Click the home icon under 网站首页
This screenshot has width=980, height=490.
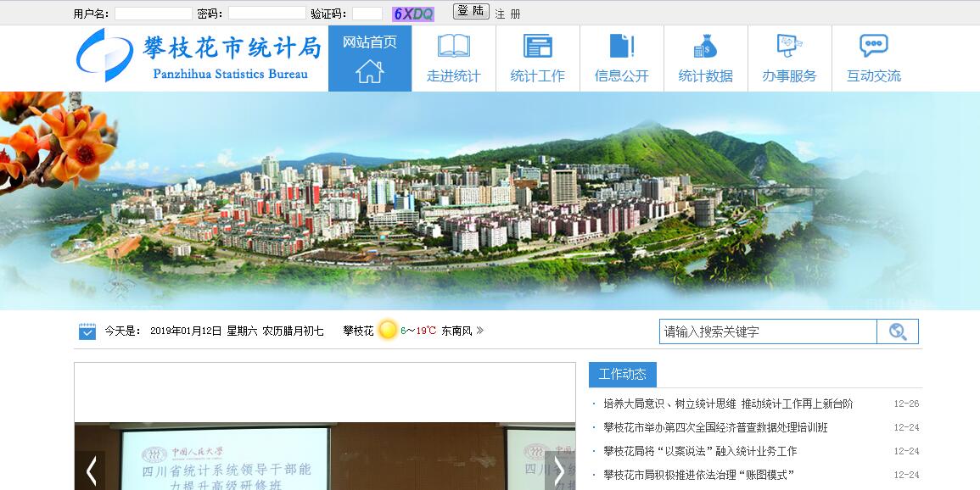[x=370, y=71]
